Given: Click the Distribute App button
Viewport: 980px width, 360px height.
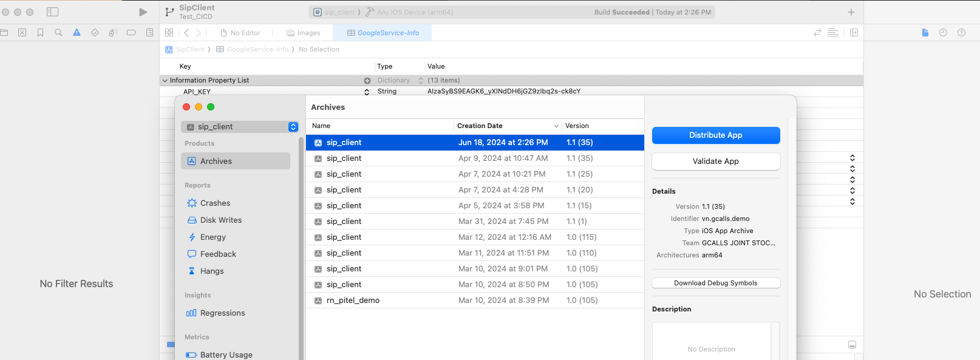Looking at the screenshot, I should (x=715, y=135).
